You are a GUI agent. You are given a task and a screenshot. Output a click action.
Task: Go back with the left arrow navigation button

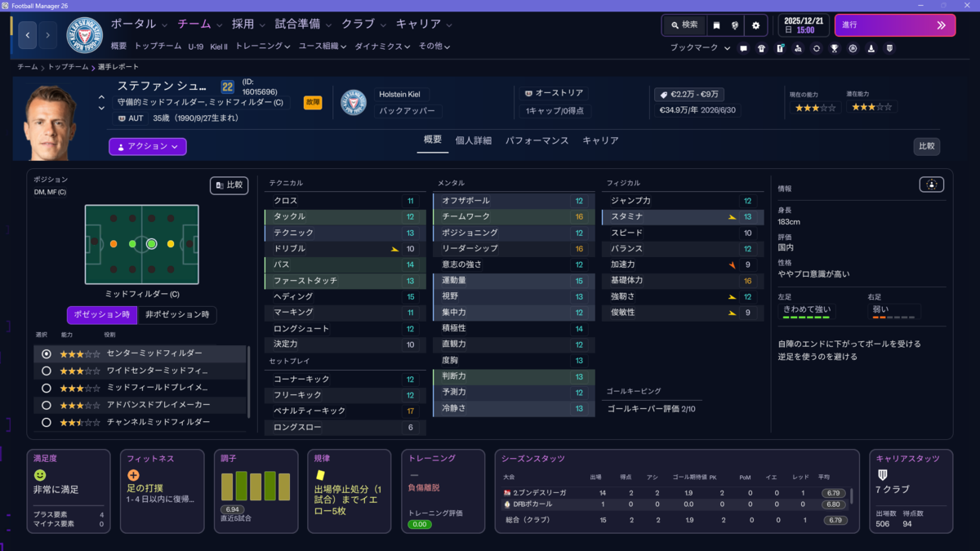coord(29,35)
